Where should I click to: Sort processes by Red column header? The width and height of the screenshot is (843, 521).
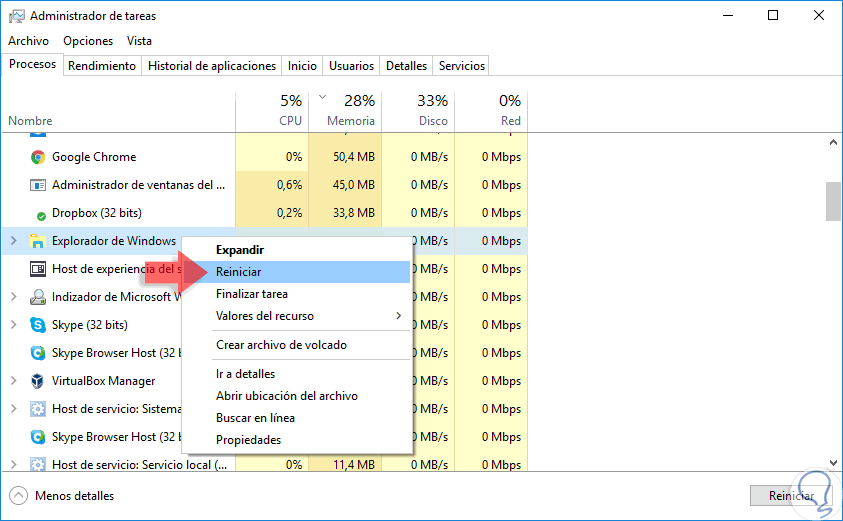[491, 112]
